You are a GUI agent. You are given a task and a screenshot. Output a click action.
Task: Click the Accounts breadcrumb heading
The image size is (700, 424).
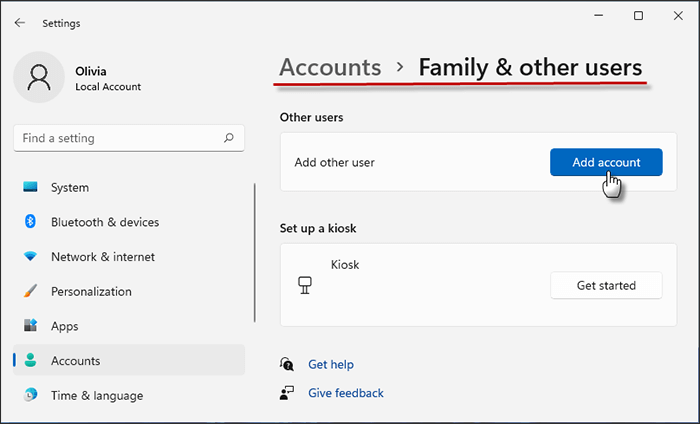click(x=330, y=68)
